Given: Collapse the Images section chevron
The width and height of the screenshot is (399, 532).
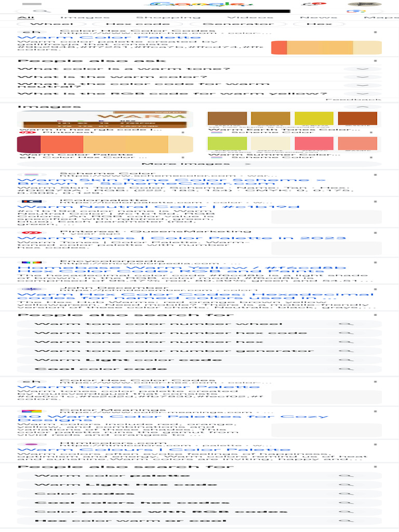Looking at the screenshot, I should [362, 107].
